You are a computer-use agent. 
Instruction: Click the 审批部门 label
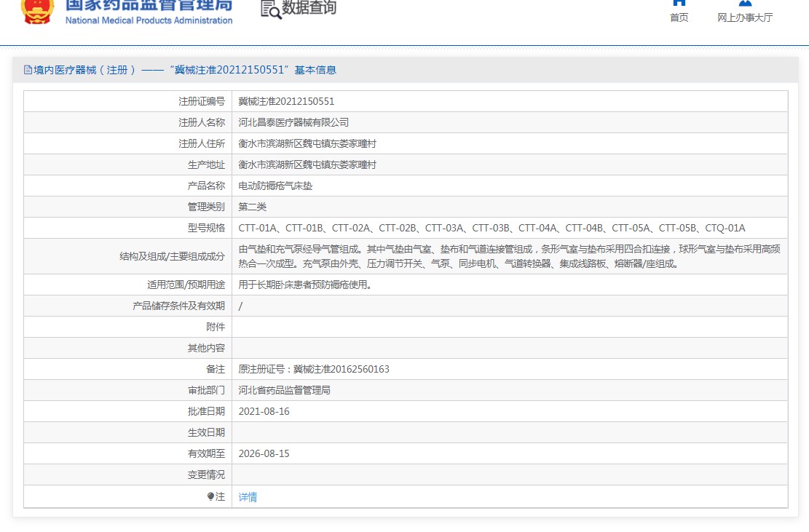[206, 390]
